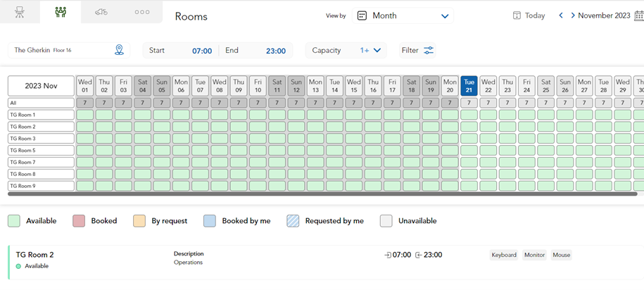This screenshot has height=290, width=644.
Task: Go to next month arrow
Action: pos(573,15)
